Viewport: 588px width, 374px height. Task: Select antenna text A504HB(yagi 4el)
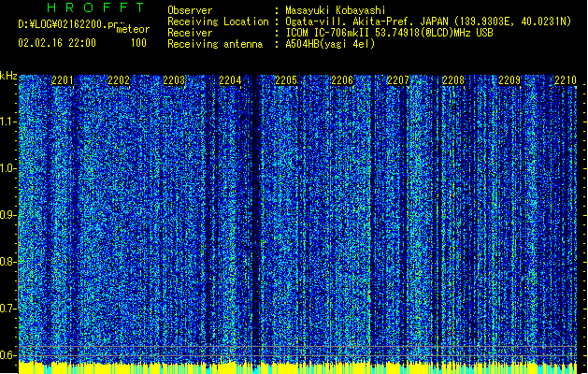(x=330, y=44)
